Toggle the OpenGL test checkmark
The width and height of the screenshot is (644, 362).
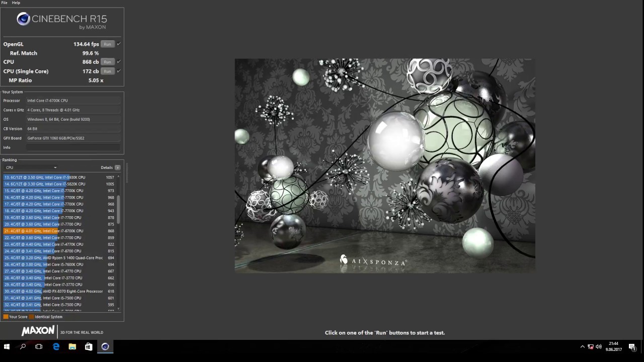point(119,44)
